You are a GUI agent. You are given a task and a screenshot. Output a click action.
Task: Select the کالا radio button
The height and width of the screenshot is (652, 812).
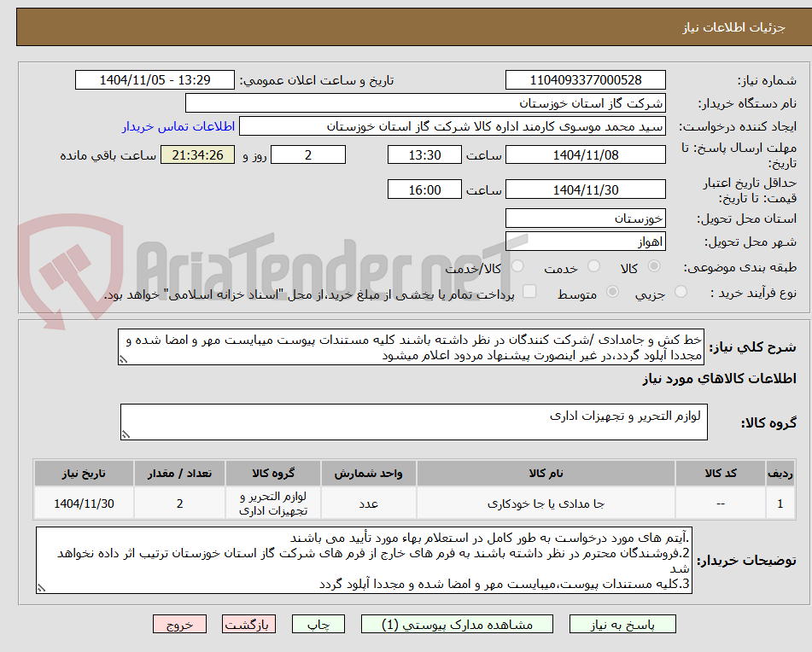pyautogui.click(x=654, y=266)
